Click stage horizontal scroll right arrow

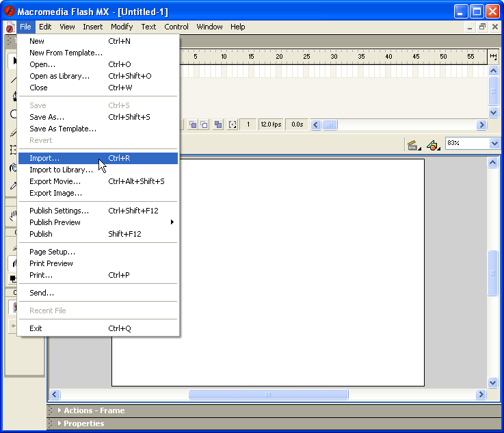tap(481, 395)
